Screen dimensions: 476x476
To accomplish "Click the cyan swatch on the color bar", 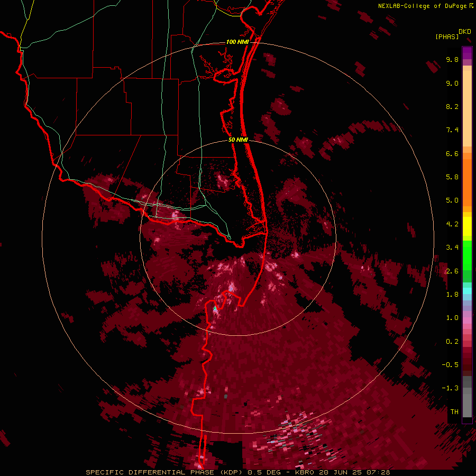I will 467,291.
